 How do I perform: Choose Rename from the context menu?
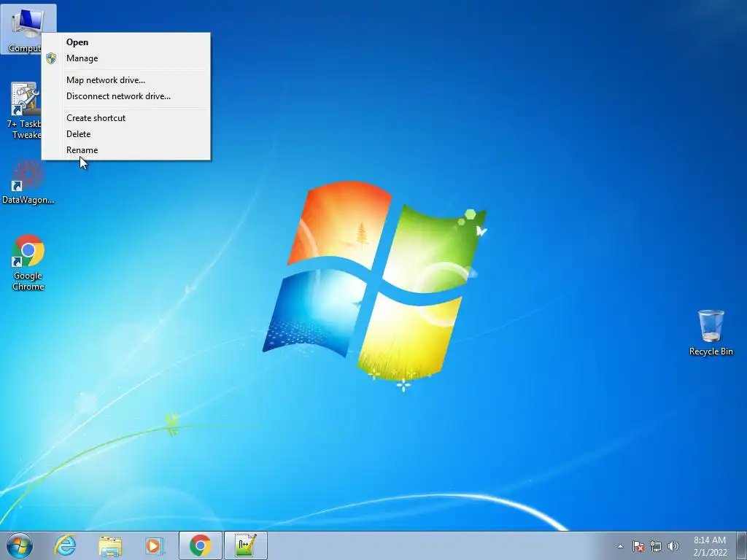tap(125, 150)
